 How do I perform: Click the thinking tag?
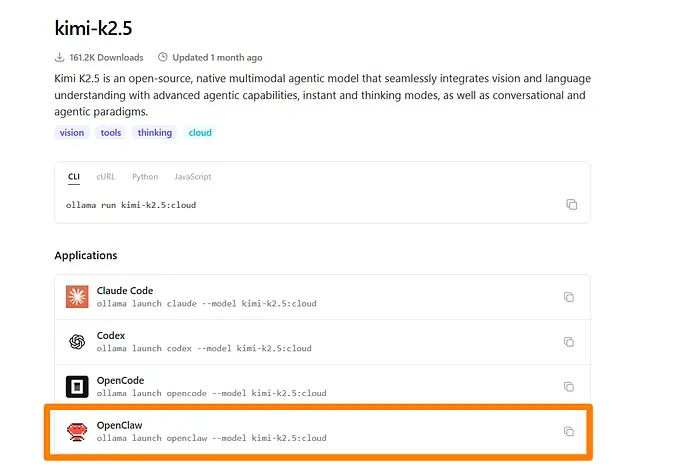154,133
